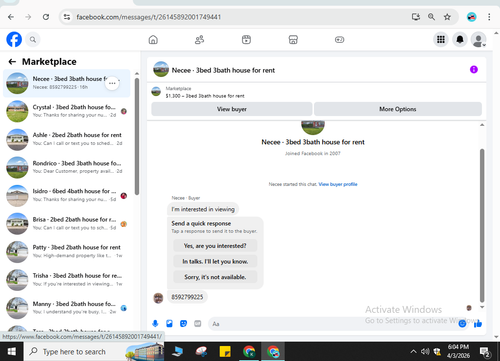
Task: Open emoji picker in message field
Action: (462, 323)
